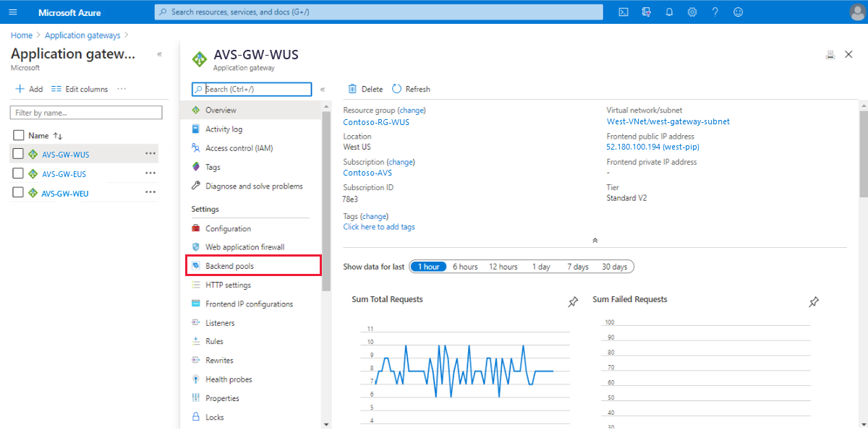Click the directory and subscription filter icon
Image resolution: width=868 pixels, height=430 pixels.
tap(646, 12)
